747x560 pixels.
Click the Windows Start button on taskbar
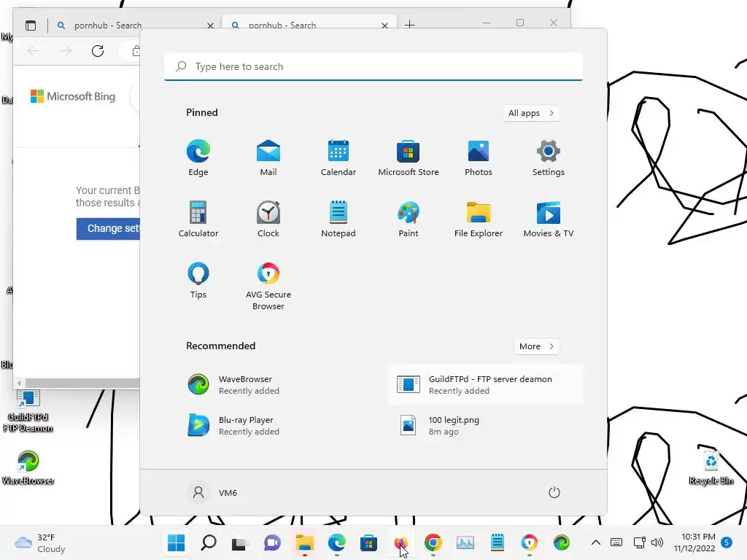(177, 542)
